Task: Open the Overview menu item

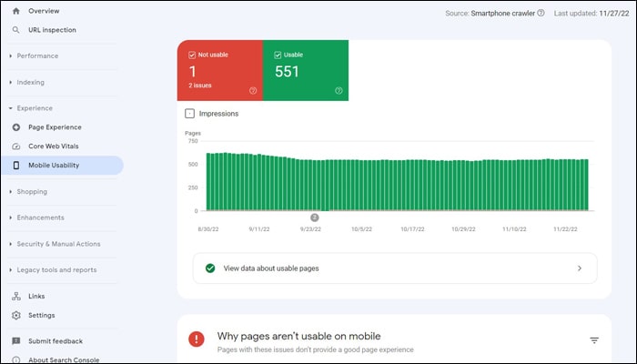Action: point(44,11)
